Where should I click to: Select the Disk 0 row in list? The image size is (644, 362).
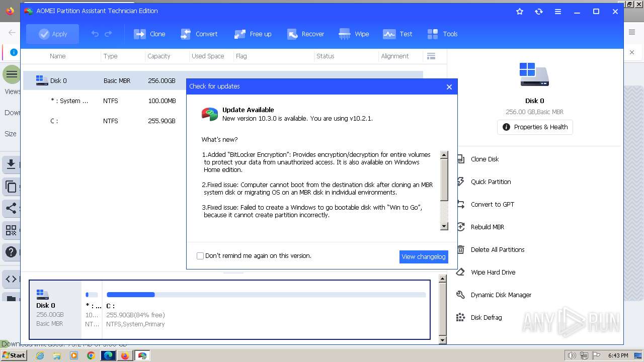click(x=223, y=80)
